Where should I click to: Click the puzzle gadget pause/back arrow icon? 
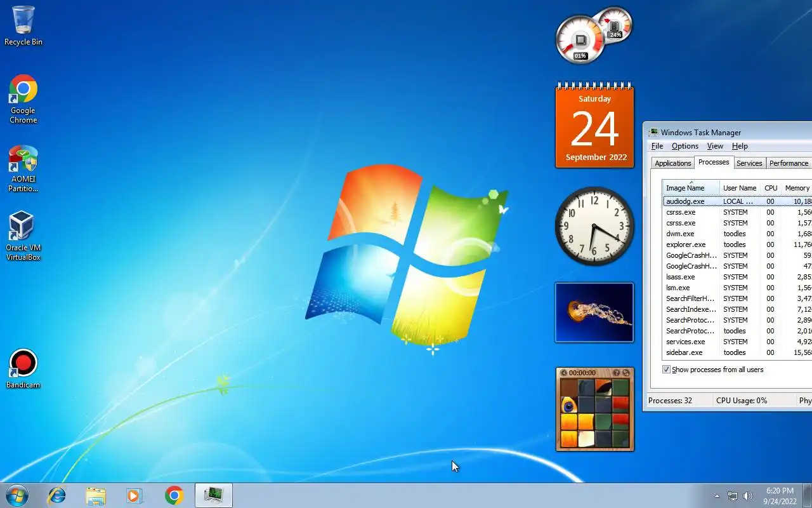coord(563,373)
